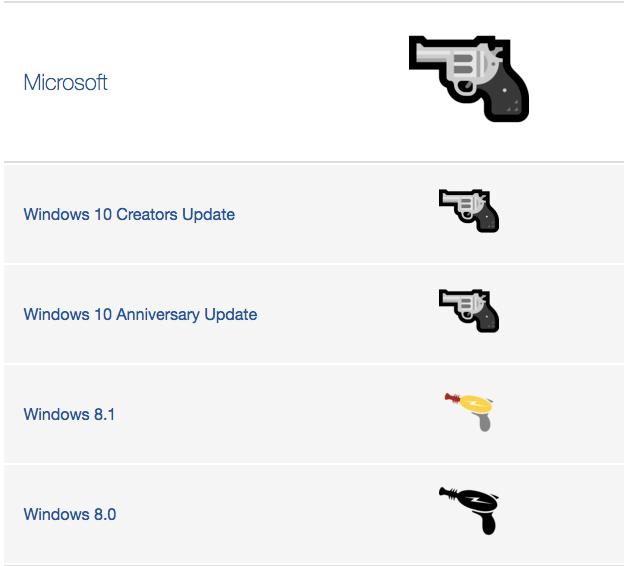Open the Windows 10 Creators Update link
Image resolution: width=625 pixels, height=566 pixels.
129,214
